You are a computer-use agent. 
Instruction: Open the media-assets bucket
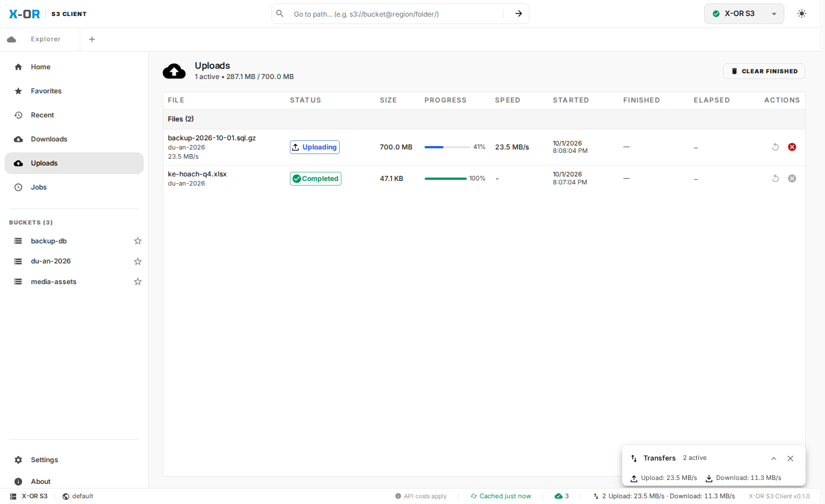69,282
